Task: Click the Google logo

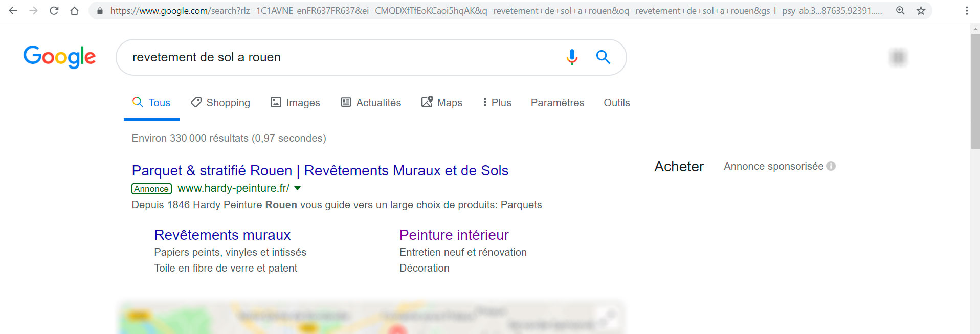Action: point(59,57)
